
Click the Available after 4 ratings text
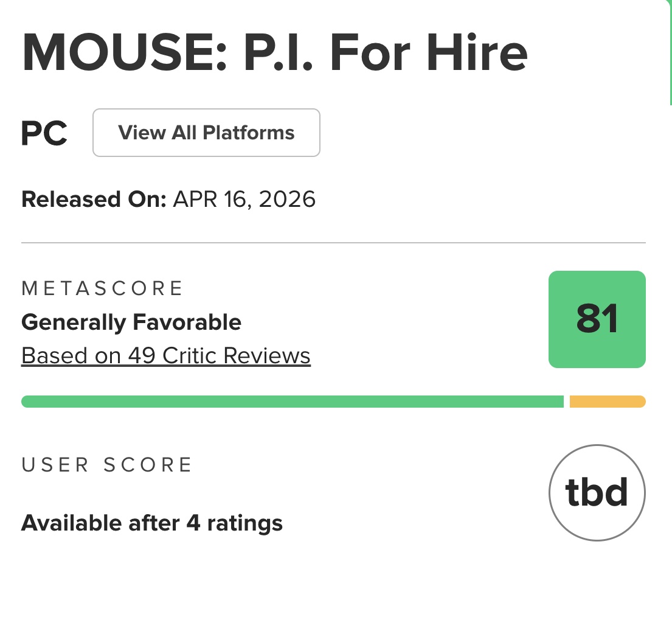151,523
